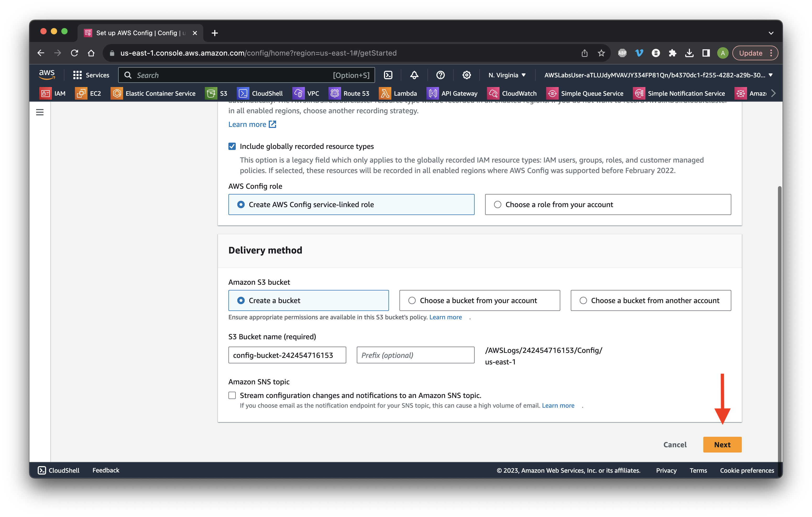Open the Elastic Container Service shortcut
Screen dimensions: 812x517
click(x=153, y=94)
